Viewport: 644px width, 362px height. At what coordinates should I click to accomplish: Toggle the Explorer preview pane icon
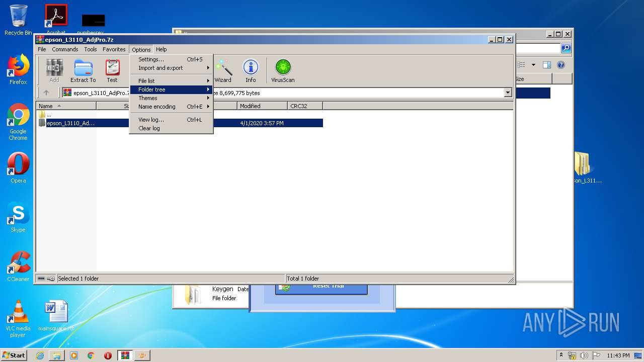pyautogui.click(x=547, y=65)
